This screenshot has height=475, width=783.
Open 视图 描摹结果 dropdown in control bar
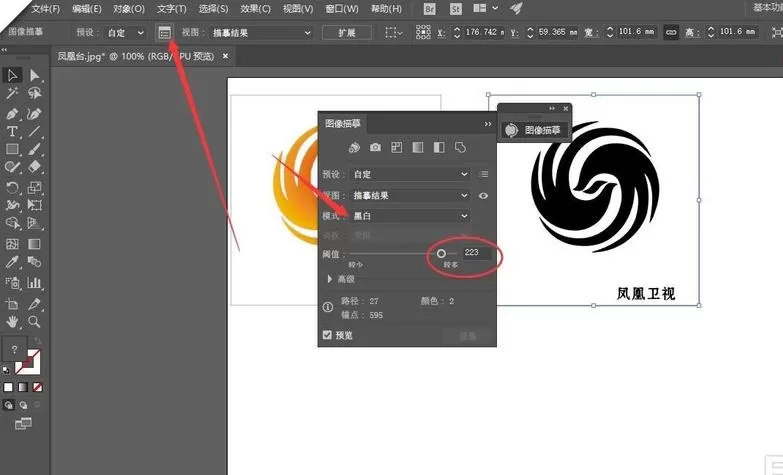[261, 33]
